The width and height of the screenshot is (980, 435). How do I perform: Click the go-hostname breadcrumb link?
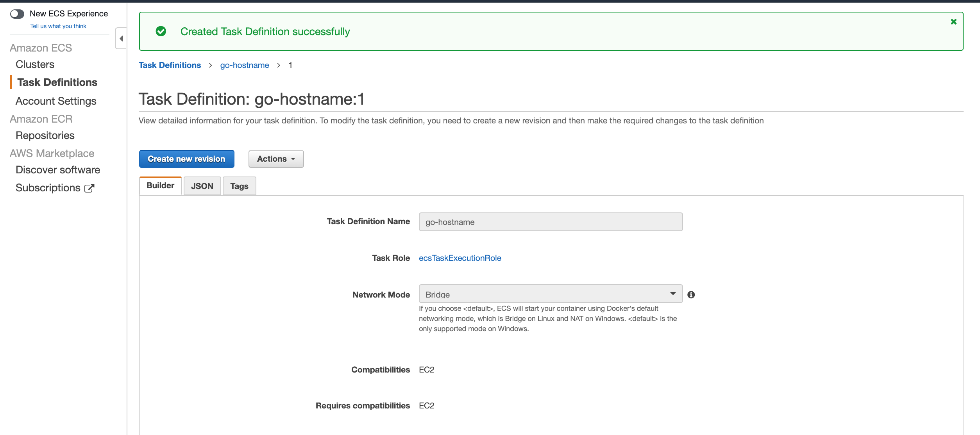pos(245,65)
